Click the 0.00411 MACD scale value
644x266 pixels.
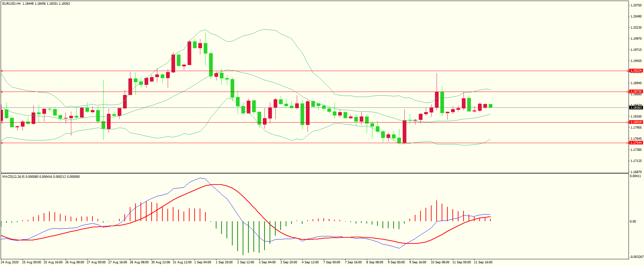635,176
